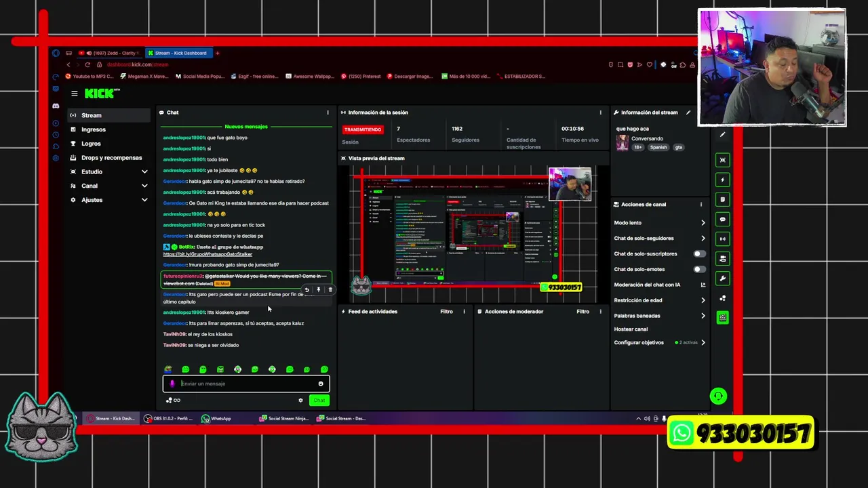Image resolution: width=868 pixels, height=488 pixels.
Task: Click the gta stream tag
Action: [678, 147]
